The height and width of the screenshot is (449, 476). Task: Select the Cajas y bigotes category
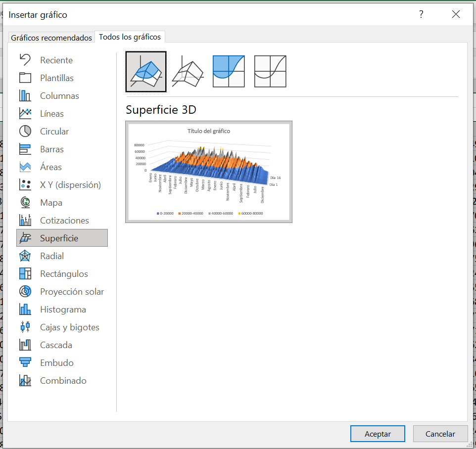62,327
